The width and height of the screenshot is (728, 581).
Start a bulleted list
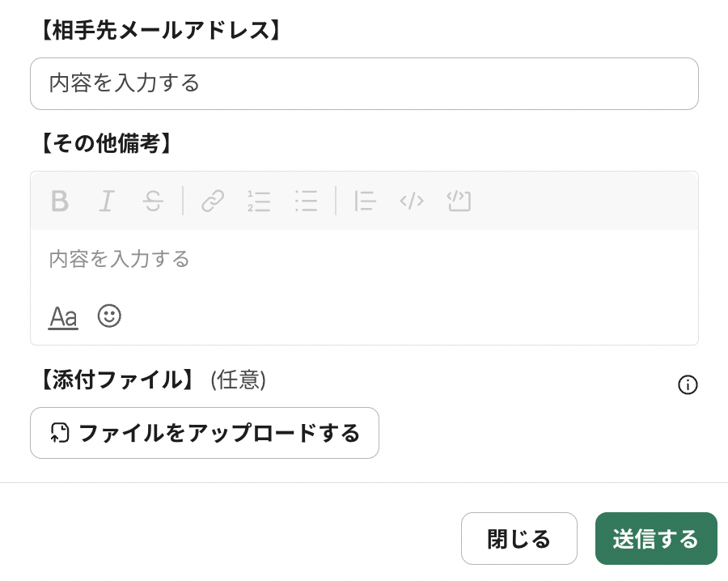coord(306,201)
